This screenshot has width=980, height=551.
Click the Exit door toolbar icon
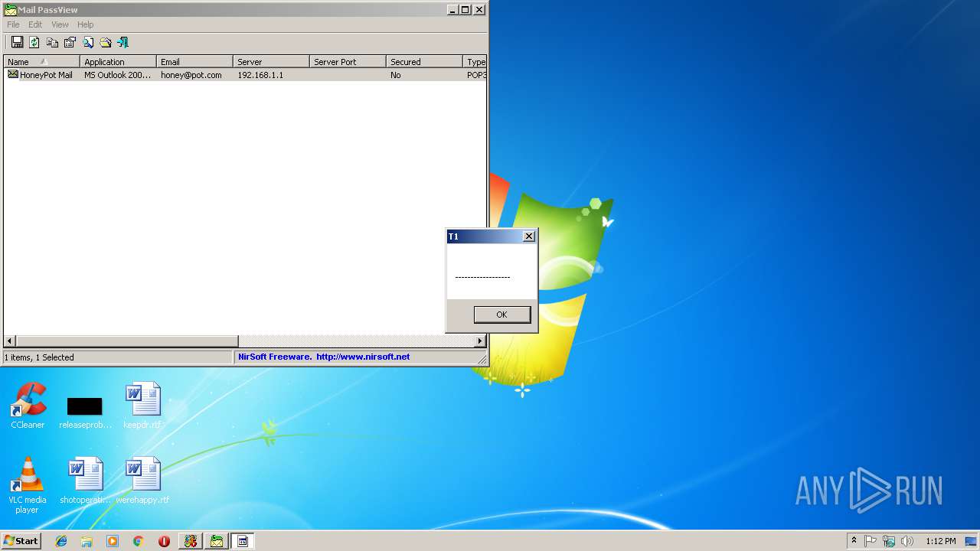[x=123, y=42]
